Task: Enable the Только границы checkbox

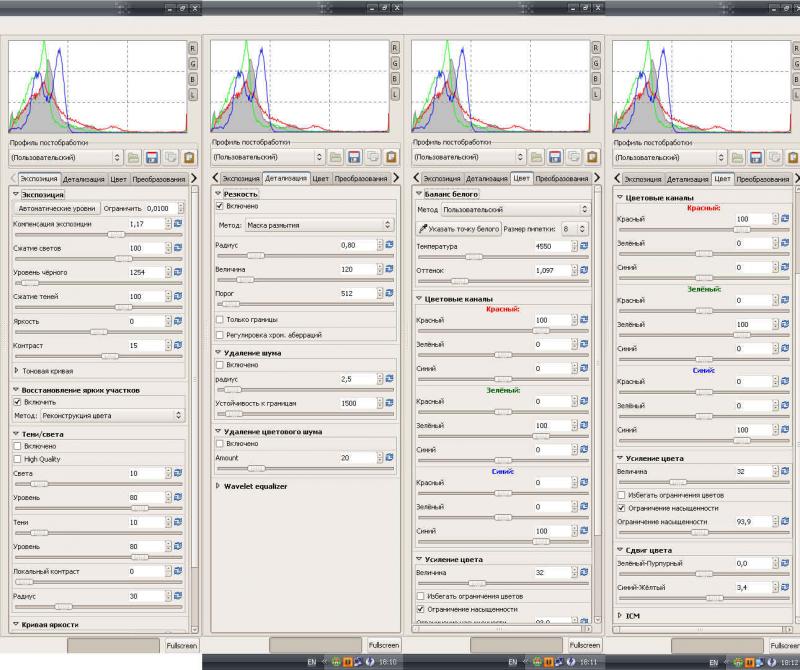Action: [220, 319]
